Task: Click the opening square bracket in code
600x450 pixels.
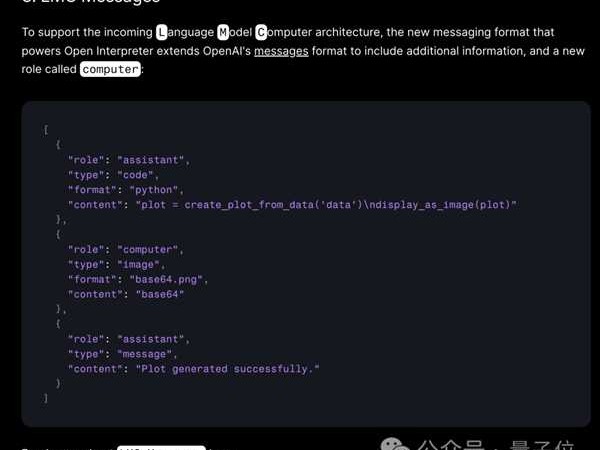Action: click(46, 129)
